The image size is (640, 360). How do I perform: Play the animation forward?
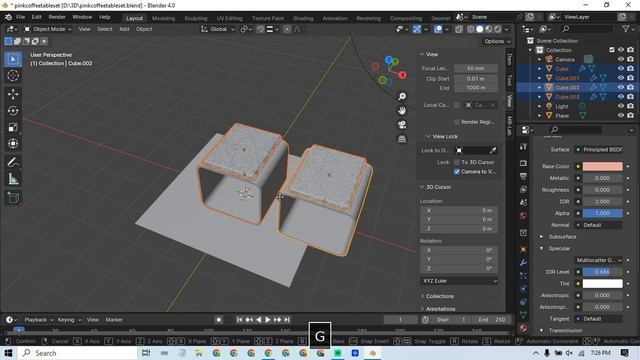[268, 320]
